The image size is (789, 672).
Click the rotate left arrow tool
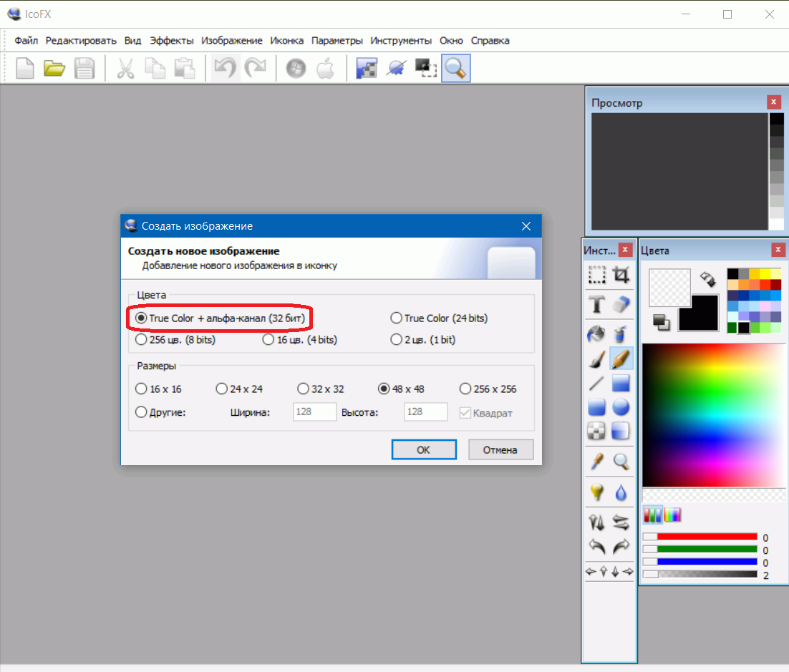597,546
